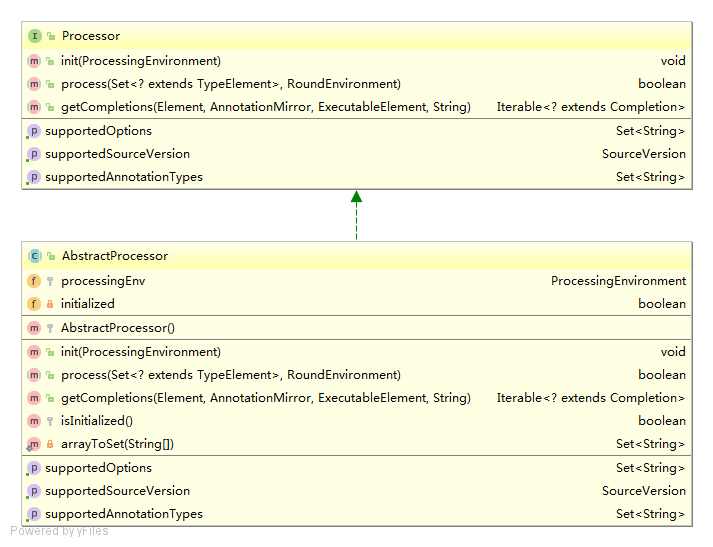
Task: Select supportedAnnotationTypes text in Processor
Action: point(124,177)
